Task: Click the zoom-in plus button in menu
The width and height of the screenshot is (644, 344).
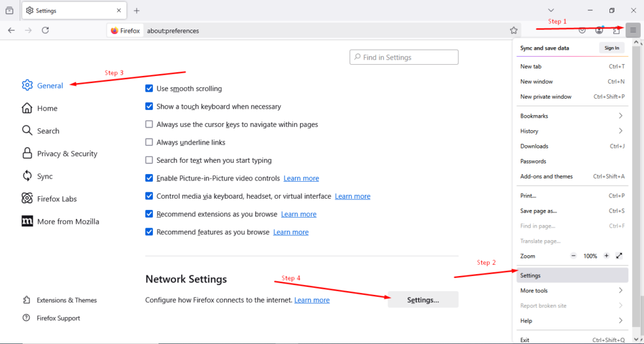Action: (x=606, y=256)
